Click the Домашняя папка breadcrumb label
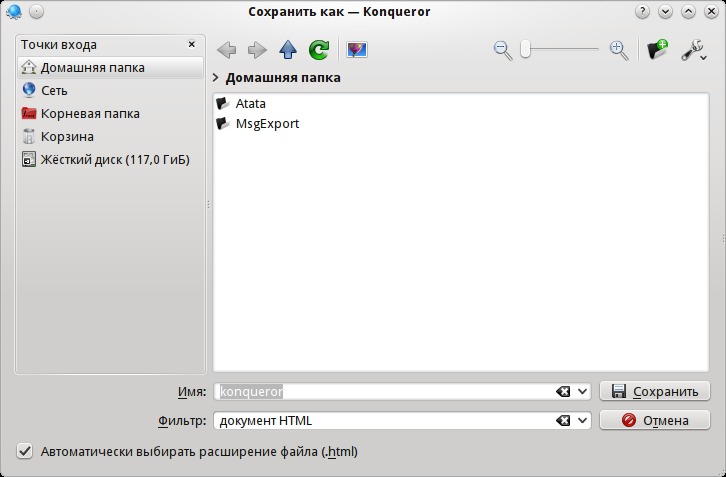The image size is (726, 477). pos(283,77)
